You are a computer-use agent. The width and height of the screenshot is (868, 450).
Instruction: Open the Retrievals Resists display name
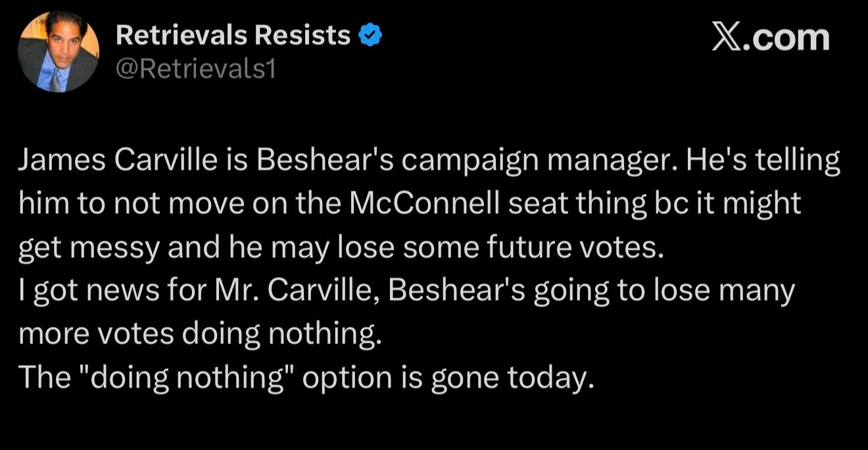coord(233,36)
